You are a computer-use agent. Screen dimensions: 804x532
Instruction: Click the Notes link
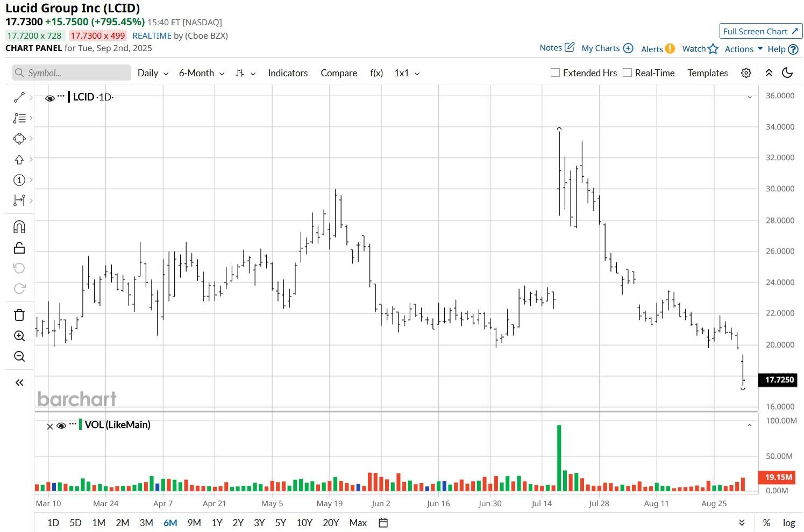551,48
